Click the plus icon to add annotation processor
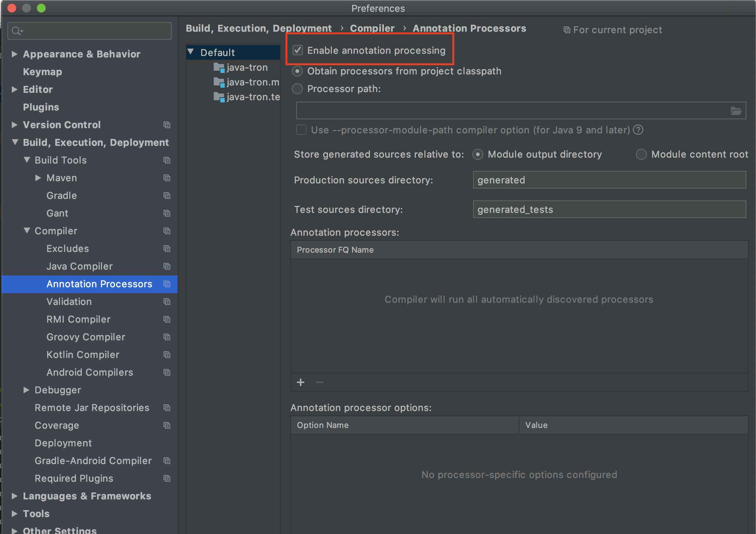The height and width of the screenshot is (534, 756). point(301,382)
